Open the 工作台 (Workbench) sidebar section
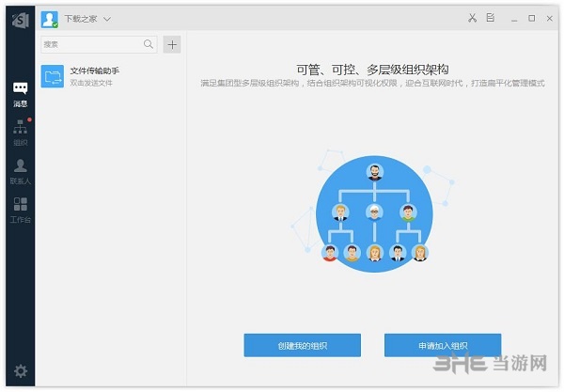This screenshot has width=564, height=392. pos(20,208)
